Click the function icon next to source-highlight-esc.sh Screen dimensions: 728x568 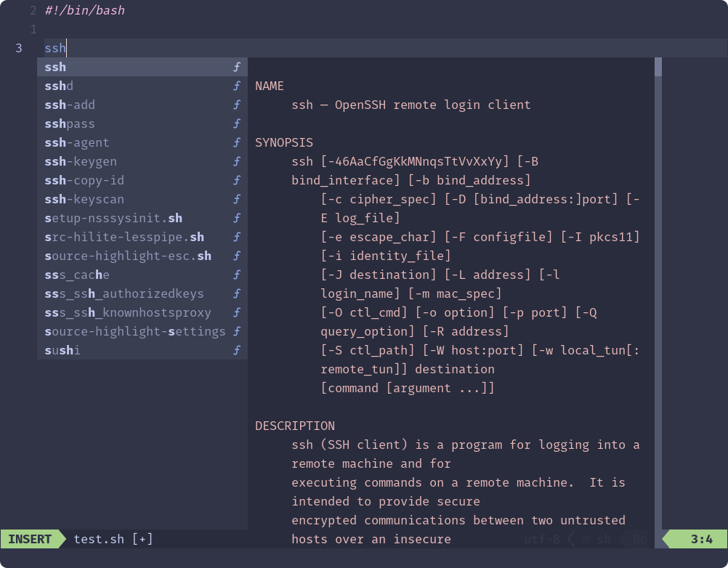pos(237,256)
